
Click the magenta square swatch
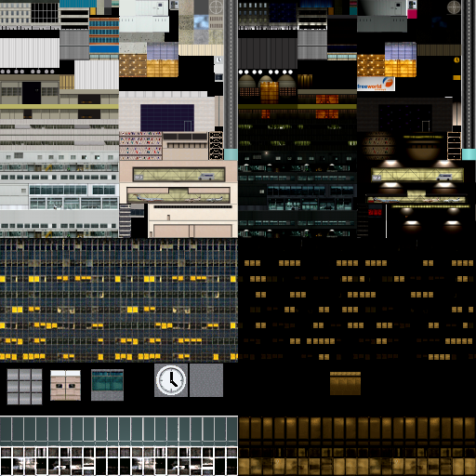click(412, 14)
